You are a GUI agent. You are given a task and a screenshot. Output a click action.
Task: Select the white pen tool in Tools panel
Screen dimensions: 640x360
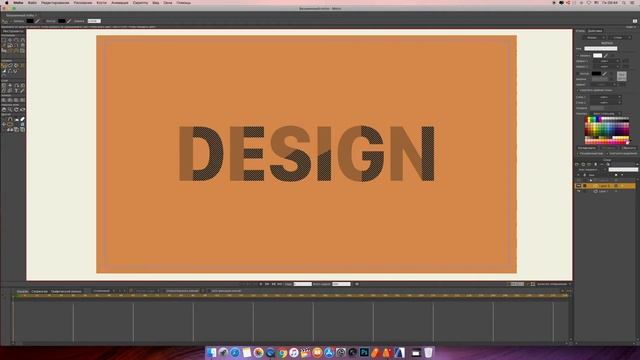(23, 119)
